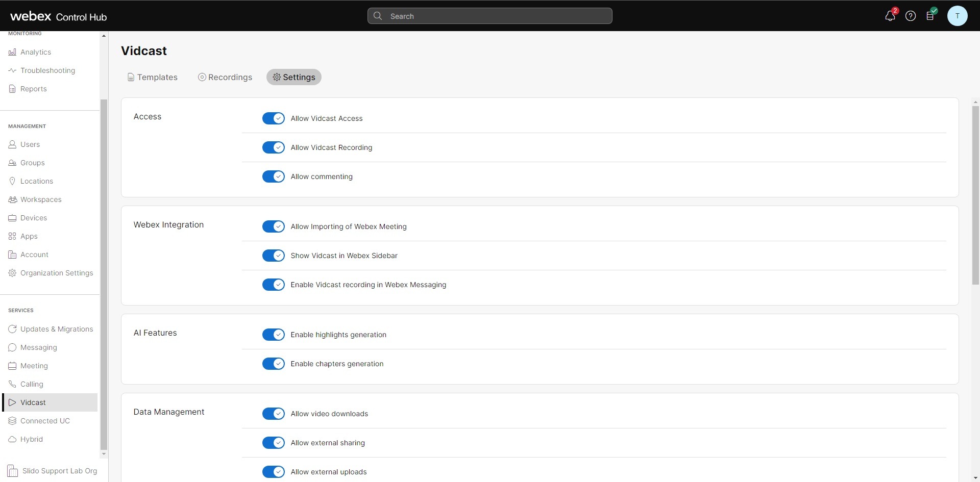Click the Messaging bubble icon
The image size is (980, 482).
click(x=12, y=347)
